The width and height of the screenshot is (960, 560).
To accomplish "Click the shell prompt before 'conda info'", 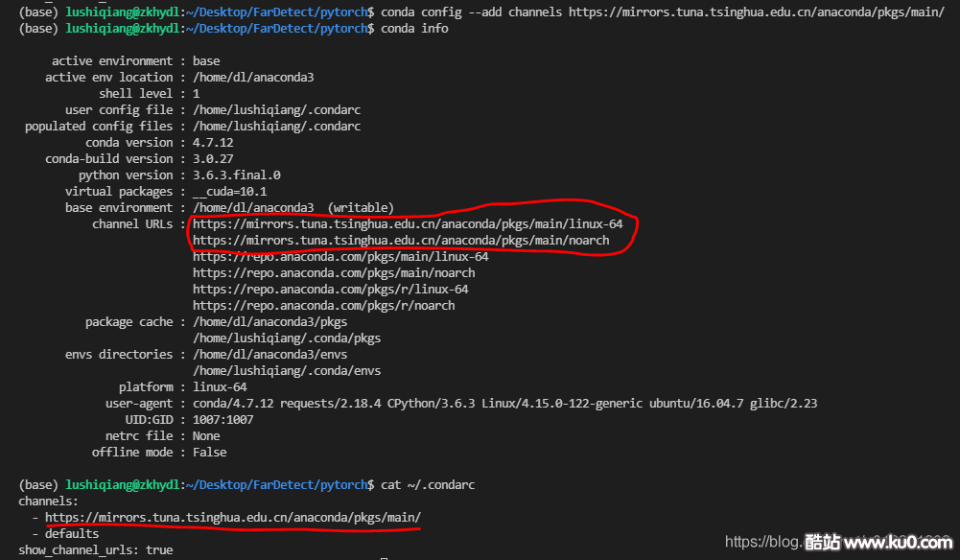I will pos(197,29).
